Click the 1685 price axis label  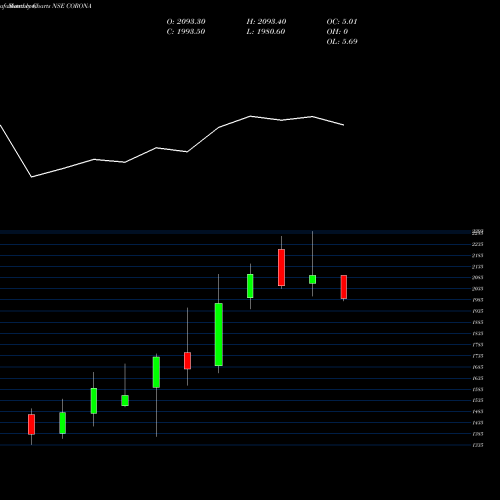pos(477,367)
